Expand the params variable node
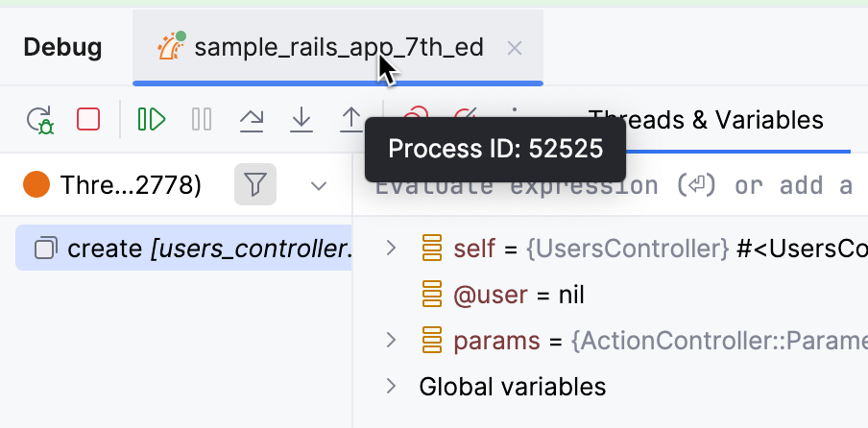 pyautogui.click(x=390, y=340)
